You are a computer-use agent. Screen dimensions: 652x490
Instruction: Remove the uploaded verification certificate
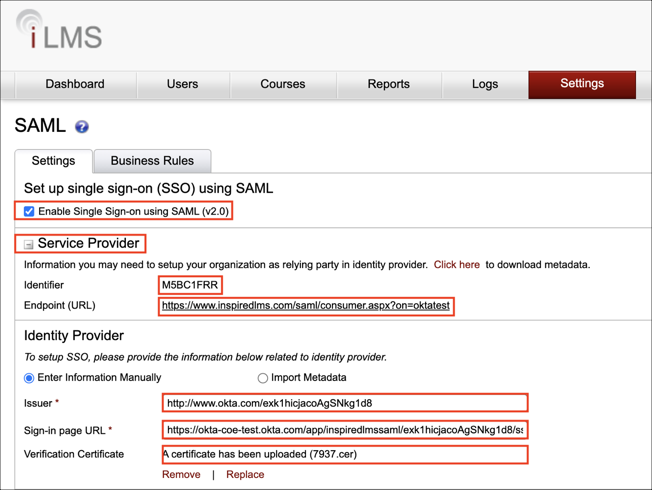pos(181,475)
